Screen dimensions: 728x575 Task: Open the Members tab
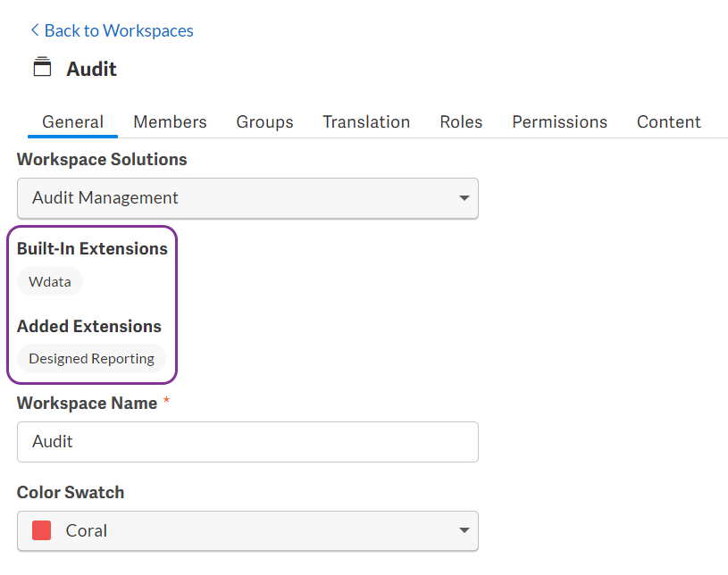pos(170,122)
